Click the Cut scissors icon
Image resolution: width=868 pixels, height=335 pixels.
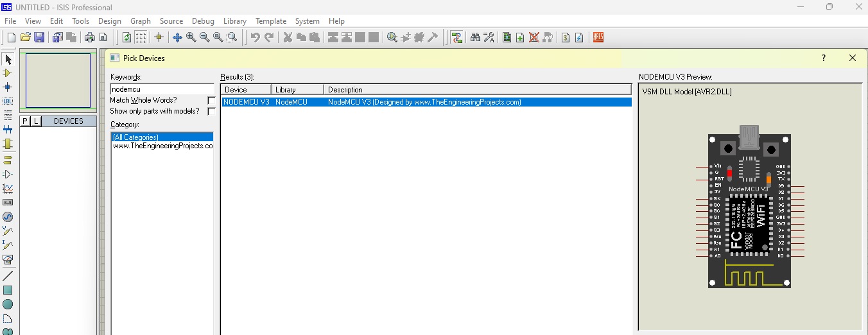click(288, 37)
